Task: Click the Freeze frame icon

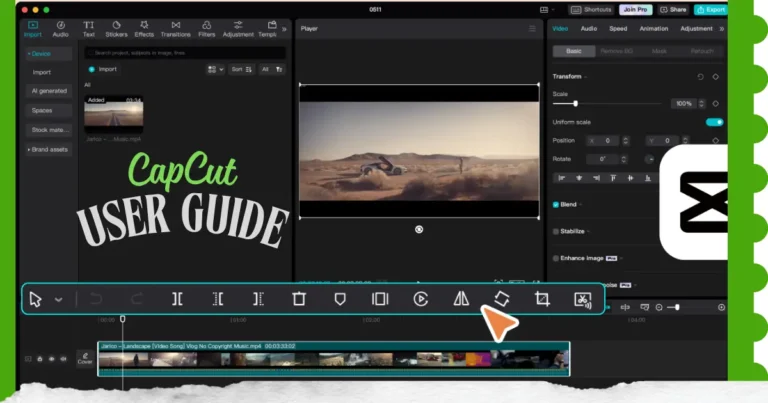Action: (x=380, y=299)
